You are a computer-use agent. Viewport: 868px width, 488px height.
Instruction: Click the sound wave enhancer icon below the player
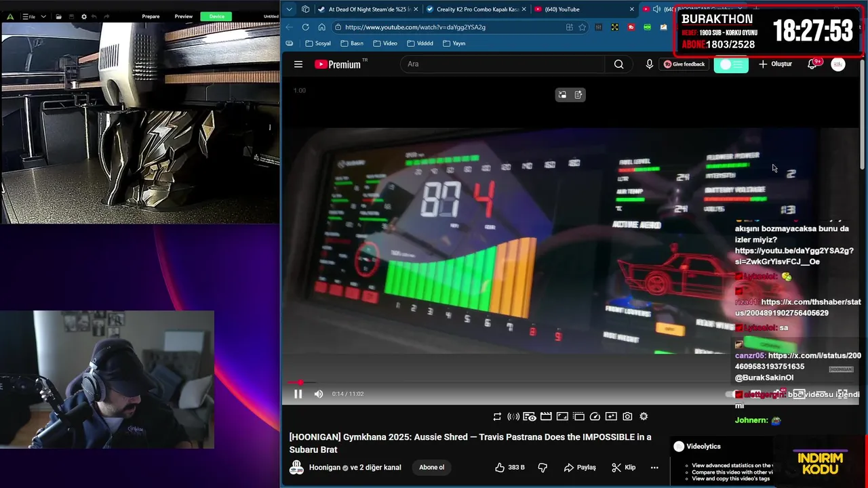513,417
